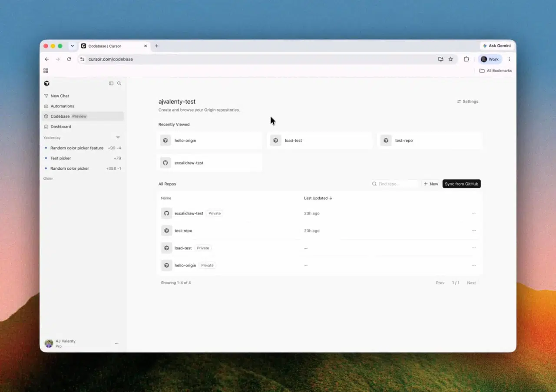
Task: Select the Codebase | Cursor tab
Action: [114, 46]
